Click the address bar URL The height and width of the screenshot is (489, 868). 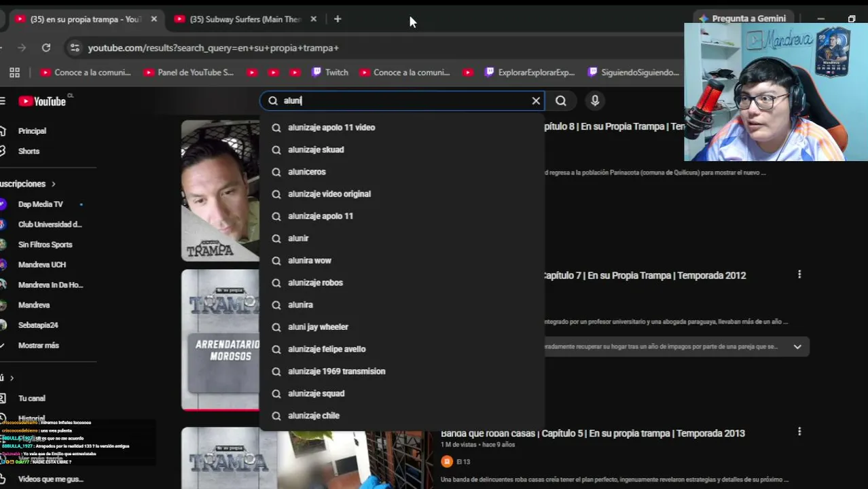pos(213,48)
